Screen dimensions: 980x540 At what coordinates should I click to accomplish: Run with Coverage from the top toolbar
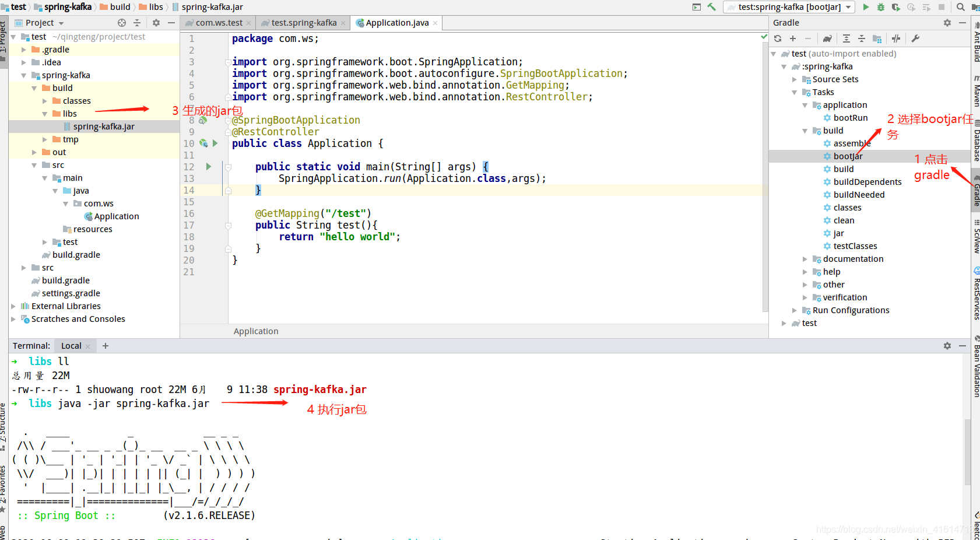pyautogui.click(x=896, y=7)
